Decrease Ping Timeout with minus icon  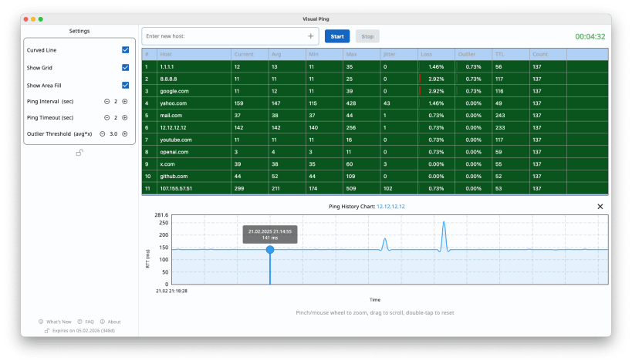click(x=106, y=117)
